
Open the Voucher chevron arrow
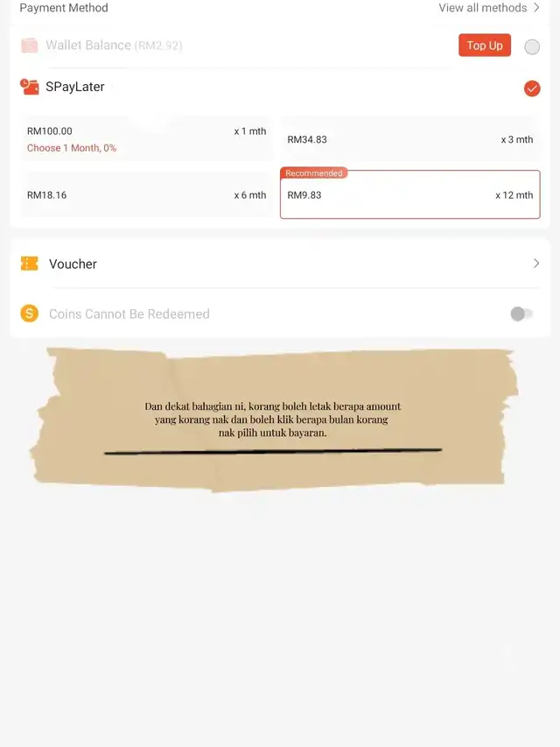[536, 264]
